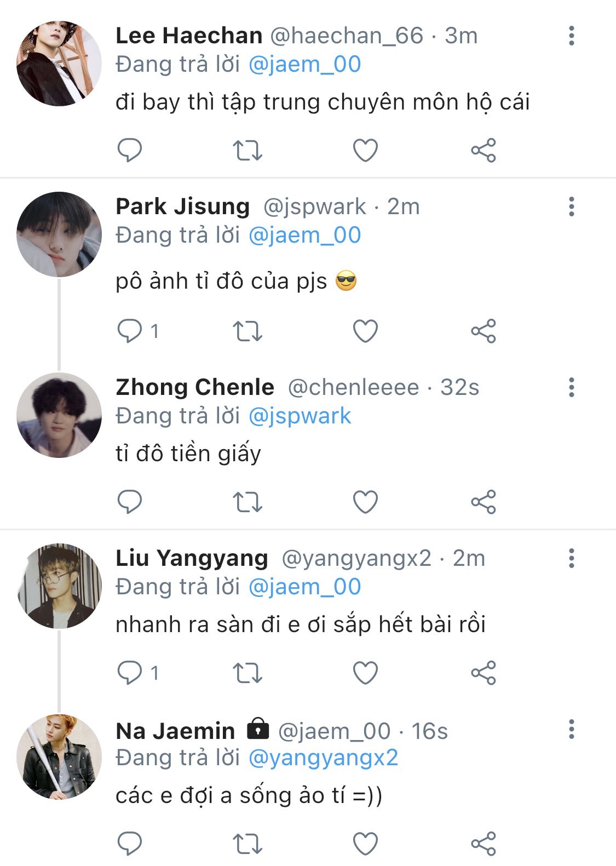The width and height of the screenshot is (616, 866).
Task: Open @jaem_00 mention in Haechan's tweet
Action: pos(304,65)
